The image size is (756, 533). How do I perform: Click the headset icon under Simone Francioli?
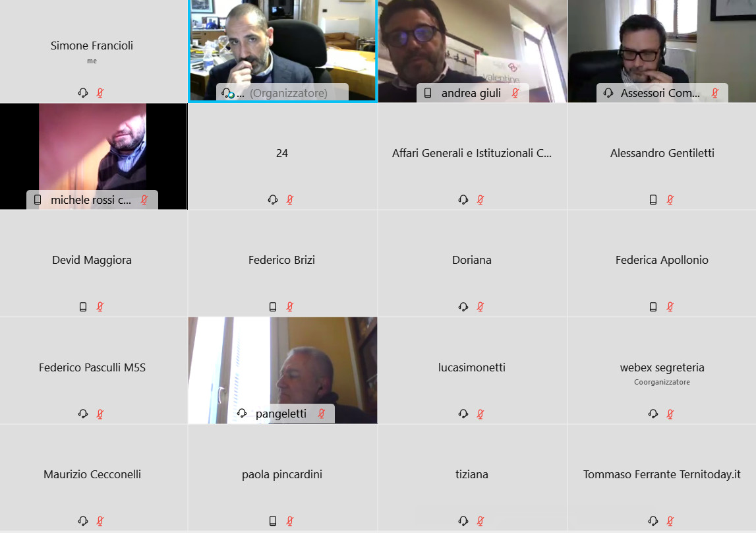tap(83, 92)
